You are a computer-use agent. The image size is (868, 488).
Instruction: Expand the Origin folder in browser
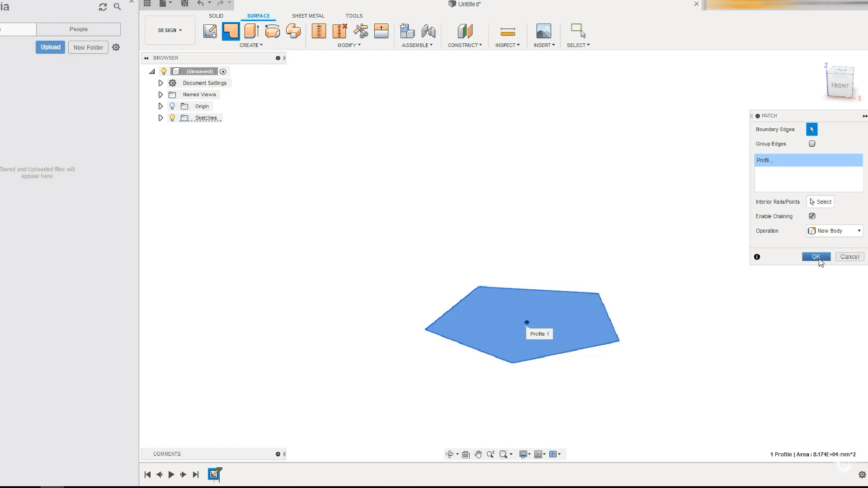pyautogui.click(x=160, y=106)
